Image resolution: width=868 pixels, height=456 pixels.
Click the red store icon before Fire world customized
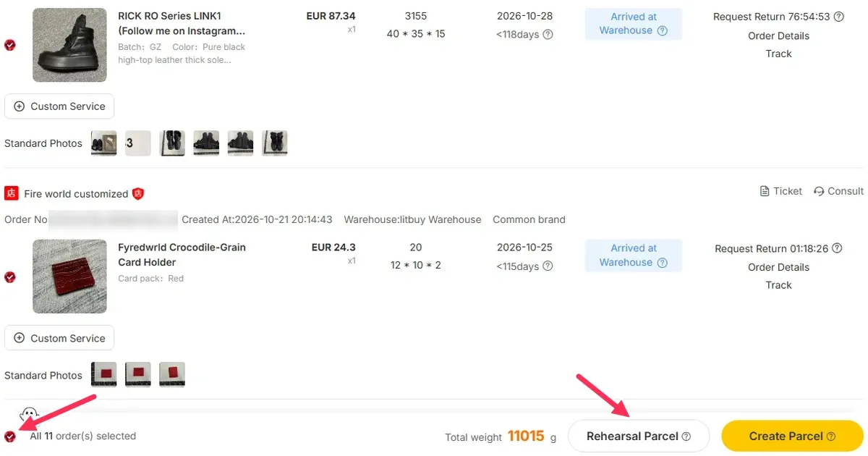coord(12,193)
